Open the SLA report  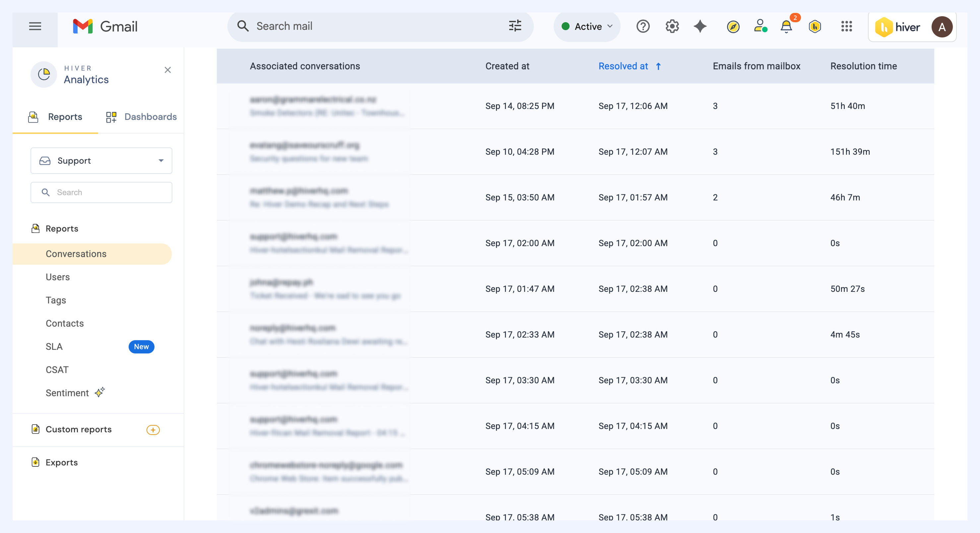[54, 346]
